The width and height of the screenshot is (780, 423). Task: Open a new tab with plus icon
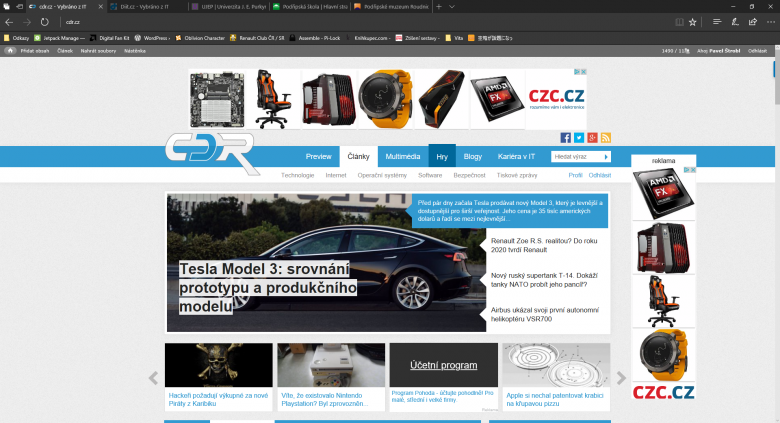[439, 6]
